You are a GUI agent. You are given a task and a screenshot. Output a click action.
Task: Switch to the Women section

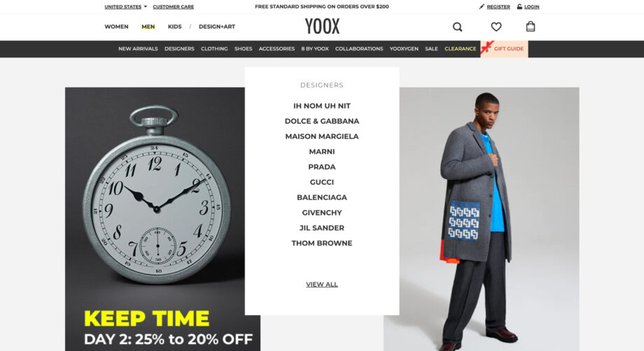tap(116, 27)
